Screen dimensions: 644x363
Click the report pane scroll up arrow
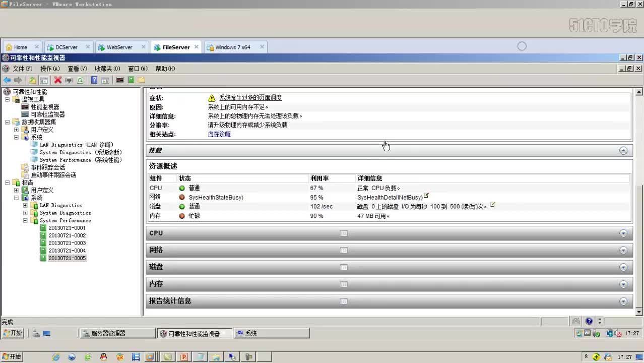pyautogui.click(x=639, y=92)
